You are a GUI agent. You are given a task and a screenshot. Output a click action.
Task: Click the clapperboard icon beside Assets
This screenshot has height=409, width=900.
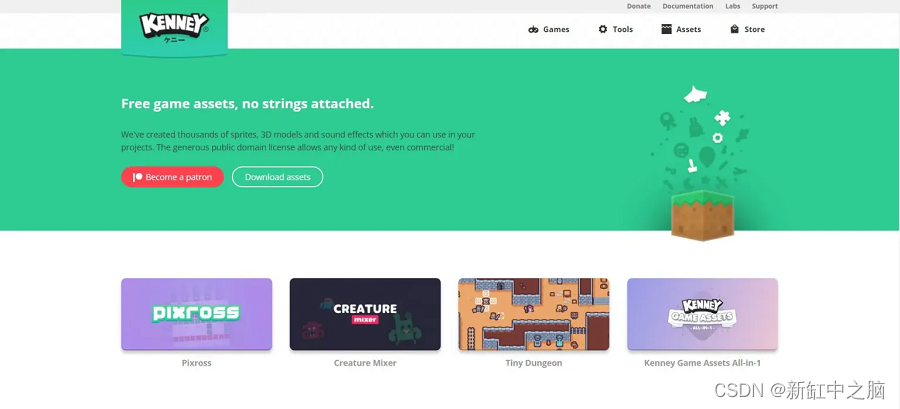click(666, 29)
